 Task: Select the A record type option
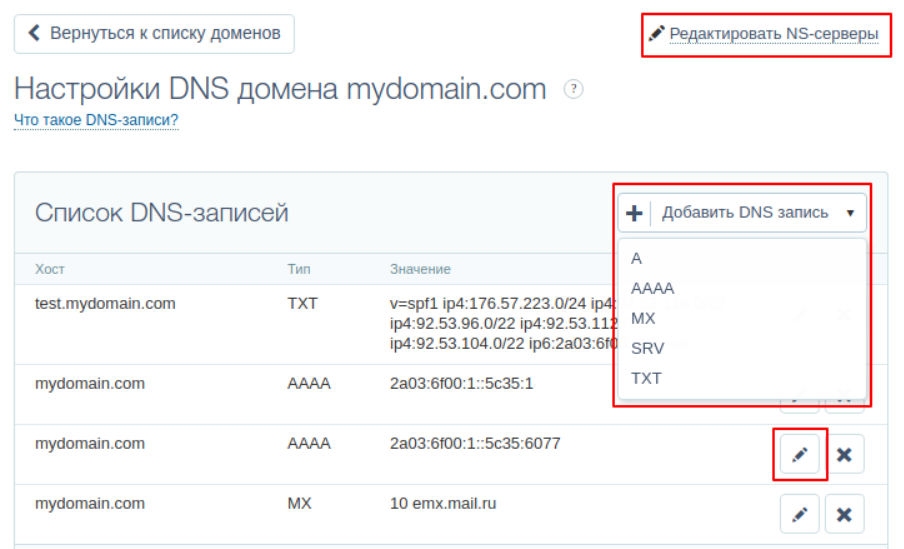point(637,258)
